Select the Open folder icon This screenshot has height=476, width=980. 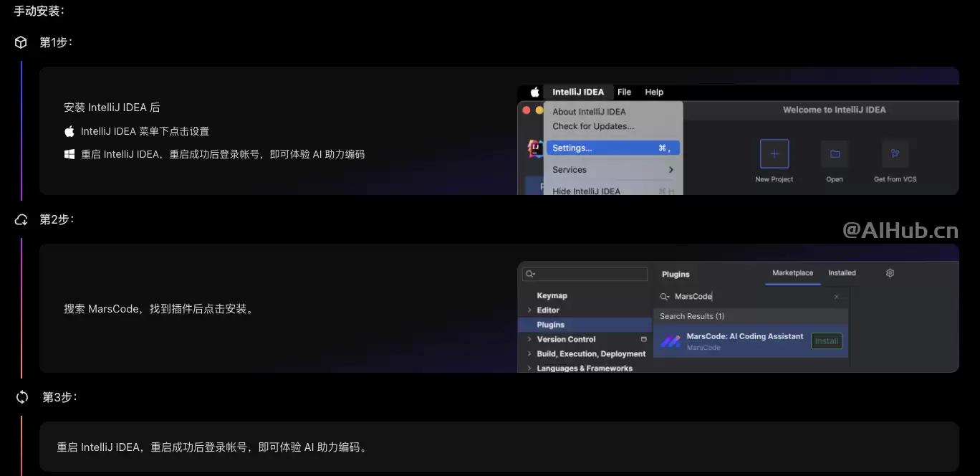(x=835, y=153)
